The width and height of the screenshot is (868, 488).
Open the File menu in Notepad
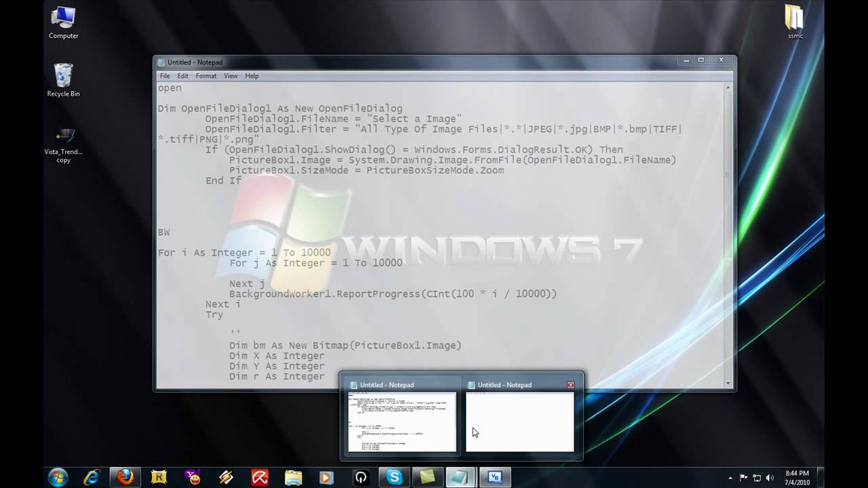pyautogui.click(x=165, y=76)
